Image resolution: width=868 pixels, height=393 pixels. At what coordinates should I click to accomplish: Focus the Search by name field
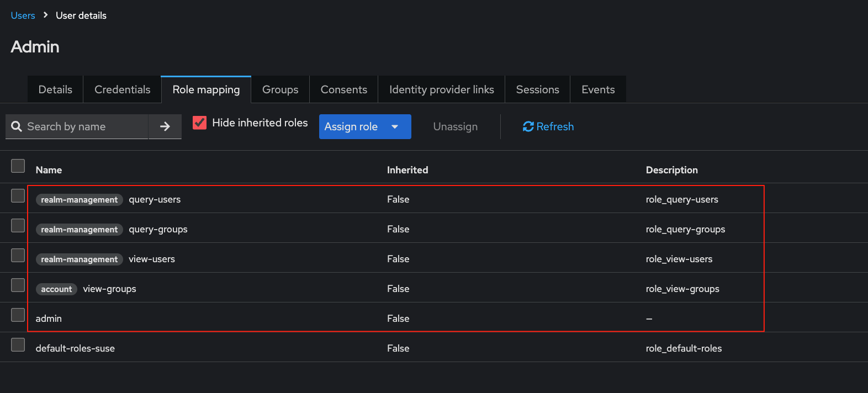point(83,126)
